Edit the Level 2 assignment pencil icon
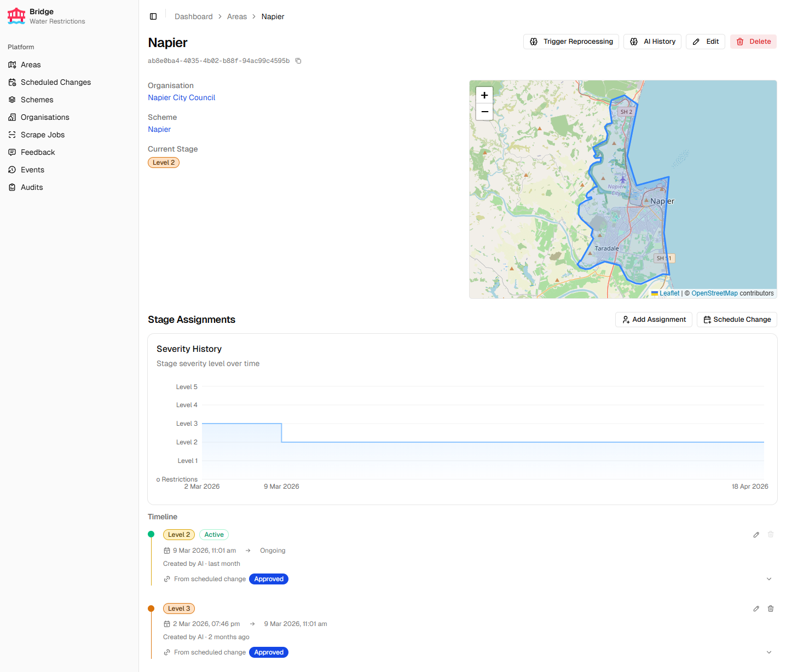This screenshot has height=672, width=786. (x=756, y=535)
